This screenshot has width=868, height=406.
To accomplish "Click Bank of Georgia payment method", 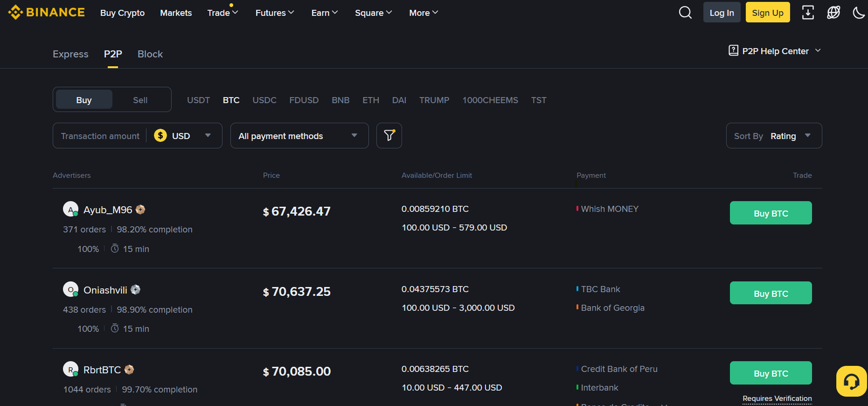I will [612, 308].
